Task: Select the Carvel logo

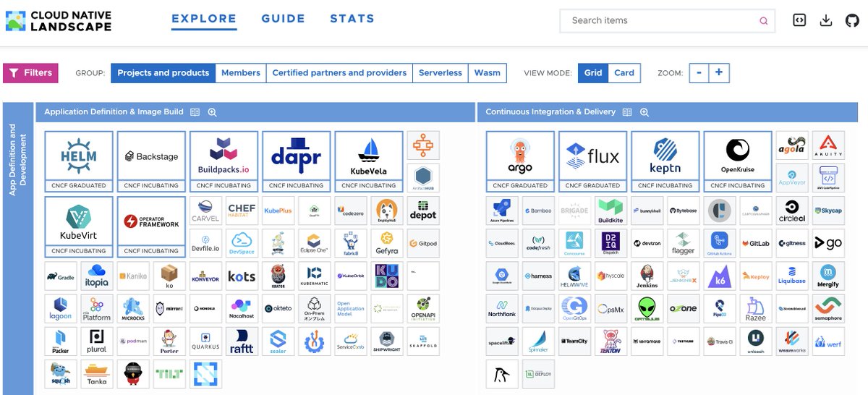Action: (x=205, y=211)
